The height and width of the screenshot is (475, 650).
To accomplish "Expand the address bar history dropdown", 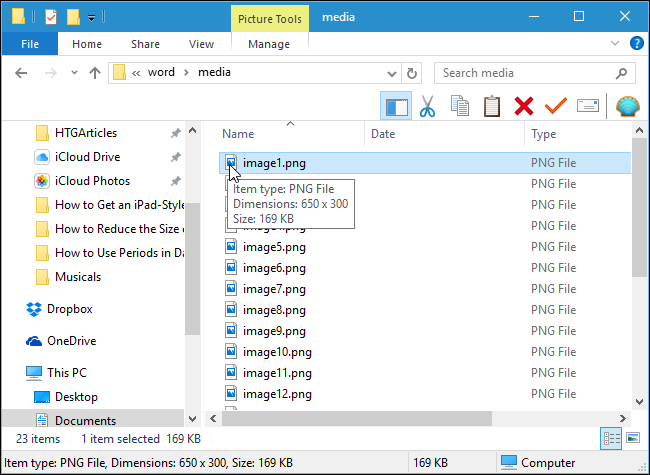I will [x=392, y=74].
